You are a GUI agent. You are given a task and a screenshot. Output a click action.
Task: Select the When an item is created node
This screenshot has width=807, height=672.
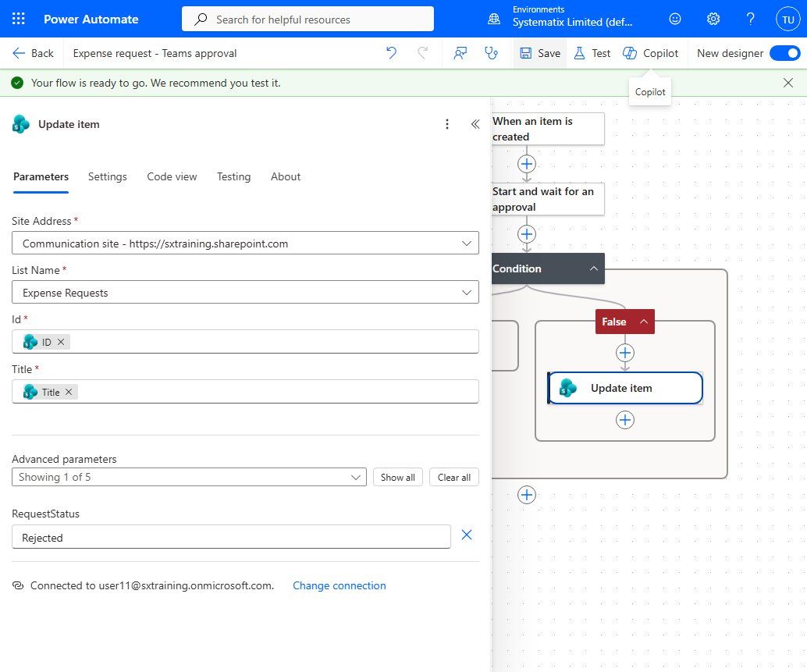pyautogui.click(x=548, y=129)
